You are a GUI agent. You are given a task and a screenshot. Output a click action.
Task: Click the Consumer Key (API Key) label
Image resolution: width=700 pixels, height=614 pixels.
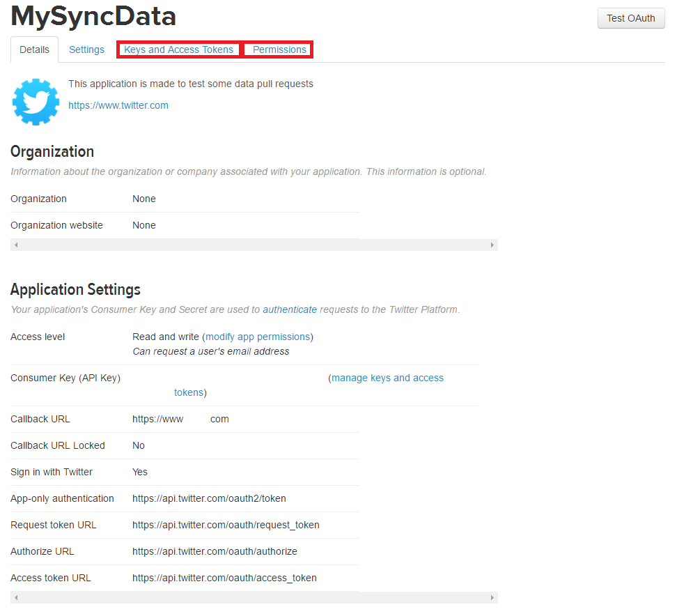[65, 378]
